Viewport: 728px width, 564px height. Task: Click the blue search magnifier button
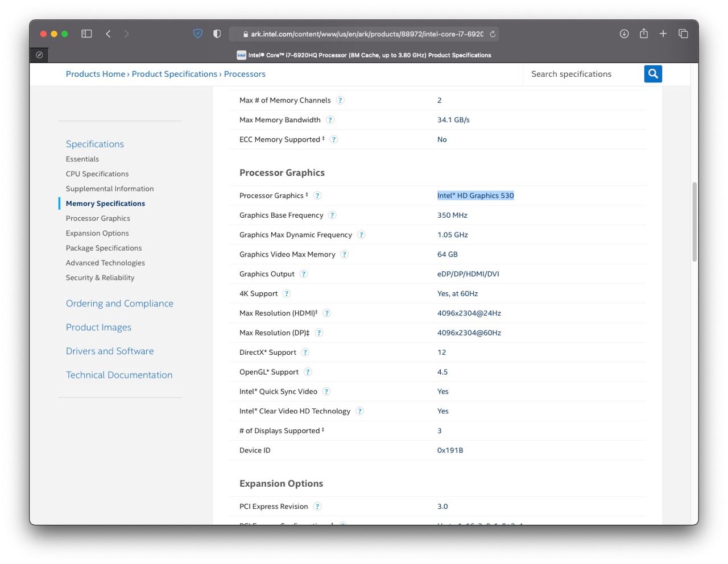[653, 74]
